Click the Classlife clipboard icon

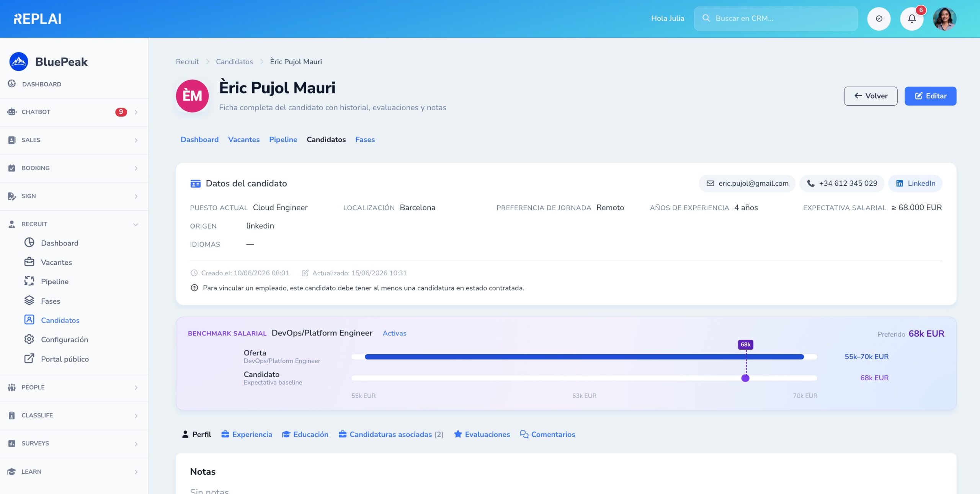[x=12, y=415]
